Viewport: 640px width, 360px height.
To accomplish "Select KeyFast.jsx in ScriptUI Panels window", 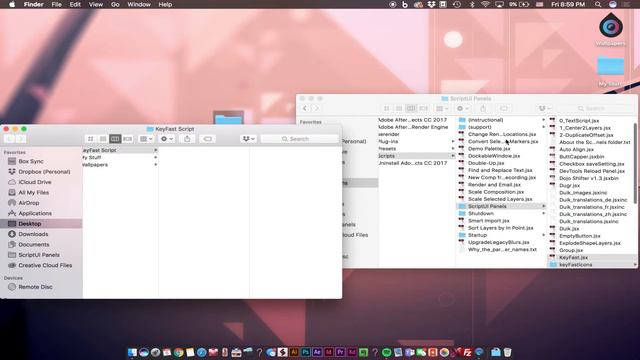I will coord(573,258).
